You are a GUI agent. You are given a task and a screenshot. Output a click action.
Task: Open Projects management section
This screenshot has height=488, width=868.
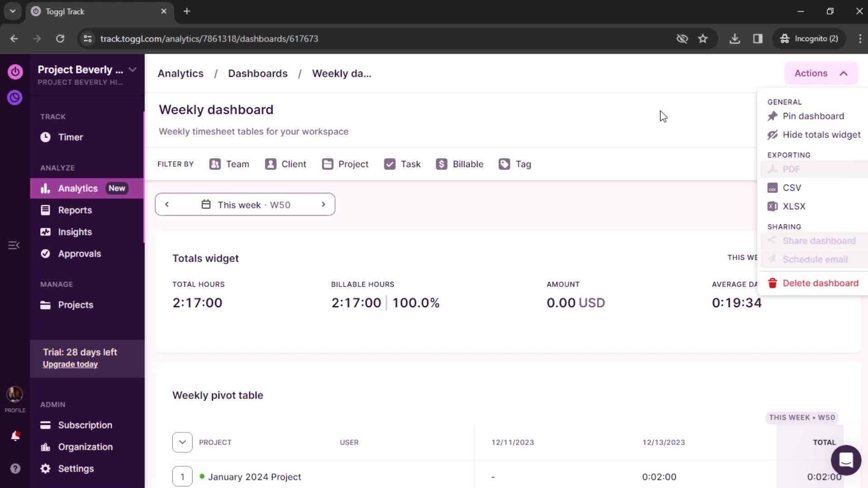tap(75, 305)
